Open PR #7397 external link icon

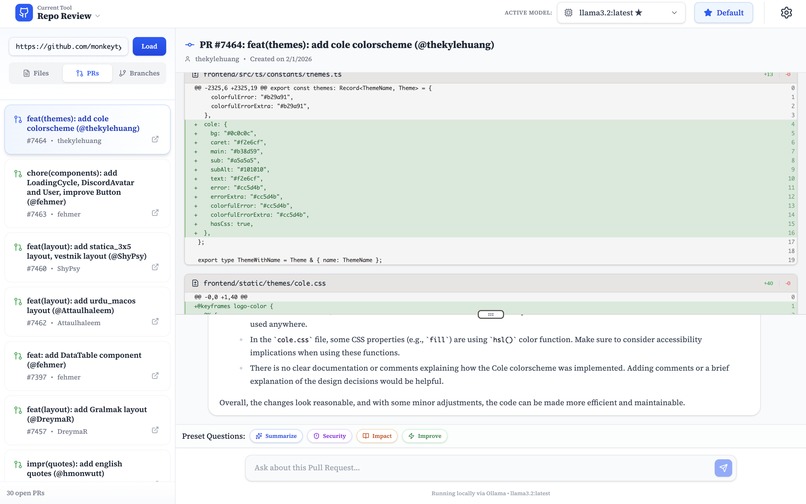point(155,376)
